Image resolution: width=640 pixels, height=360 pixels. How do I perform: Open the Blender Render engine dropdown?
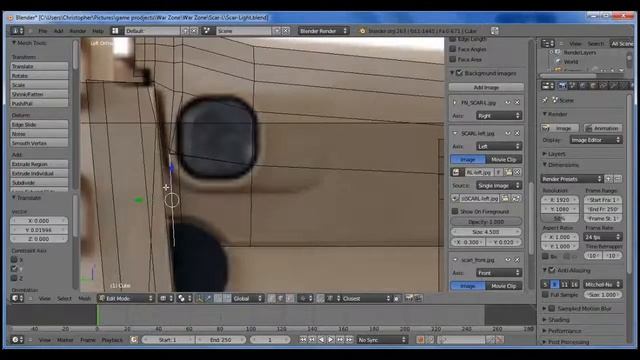[323, 31]
